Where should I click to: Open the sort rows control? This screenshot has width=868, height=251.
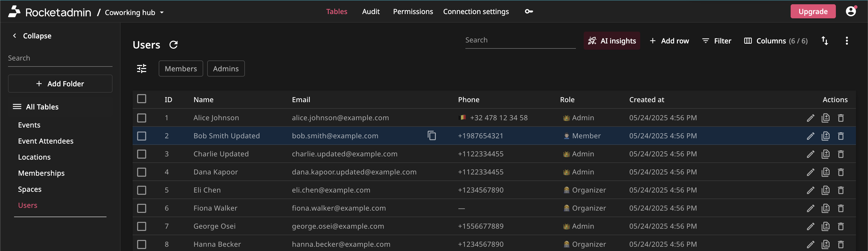pyautogui.click(x=825, y=40)
